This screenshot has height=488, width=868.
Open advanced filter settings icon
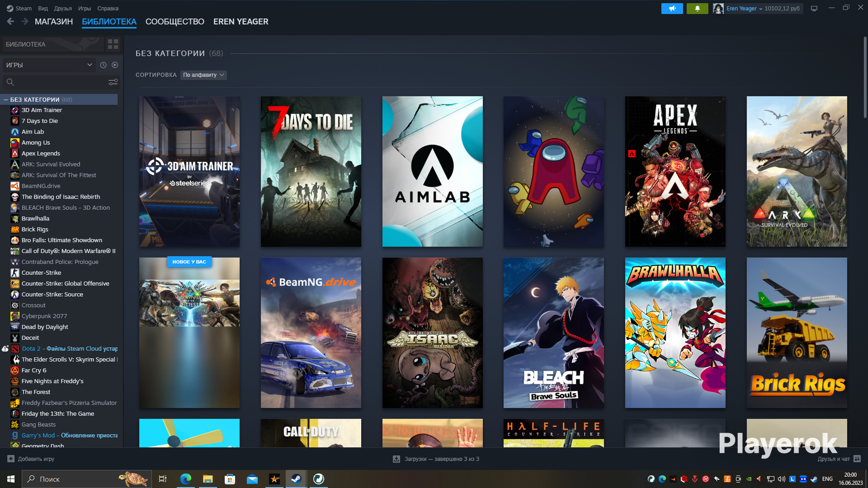(x=113, y=82)
